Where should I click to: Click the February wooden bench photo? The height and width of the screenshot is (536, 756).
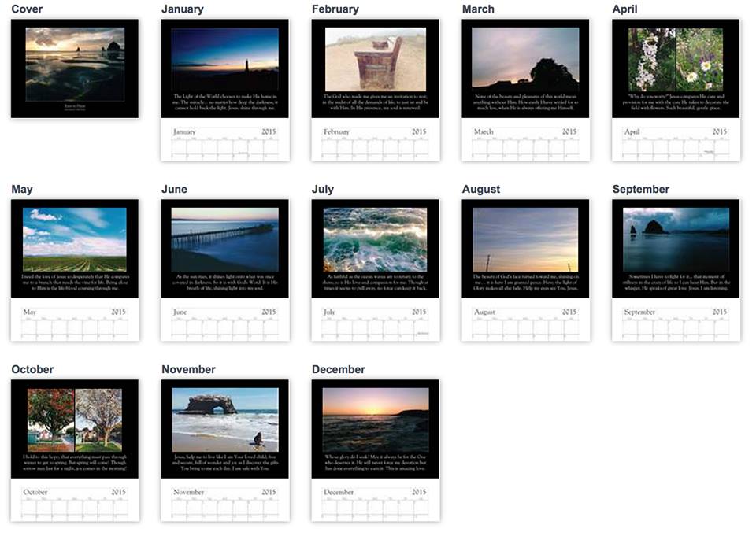(376, 60)
